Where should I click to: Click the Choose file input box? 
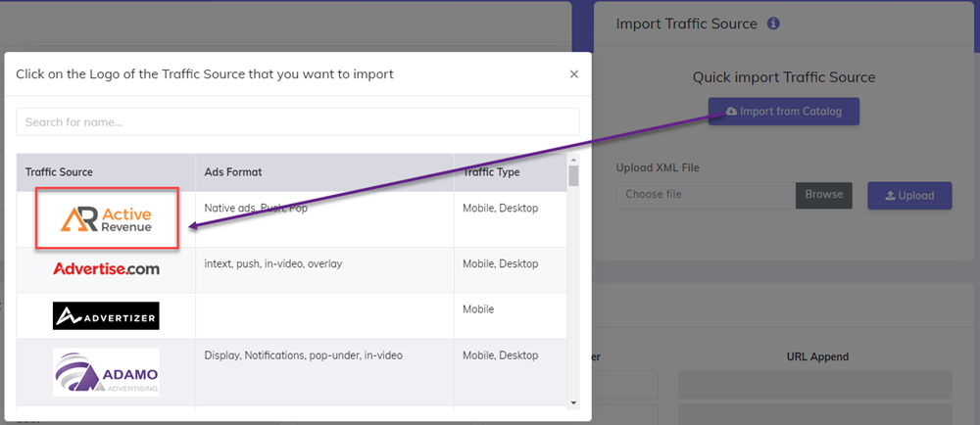[x=706, y=195]
